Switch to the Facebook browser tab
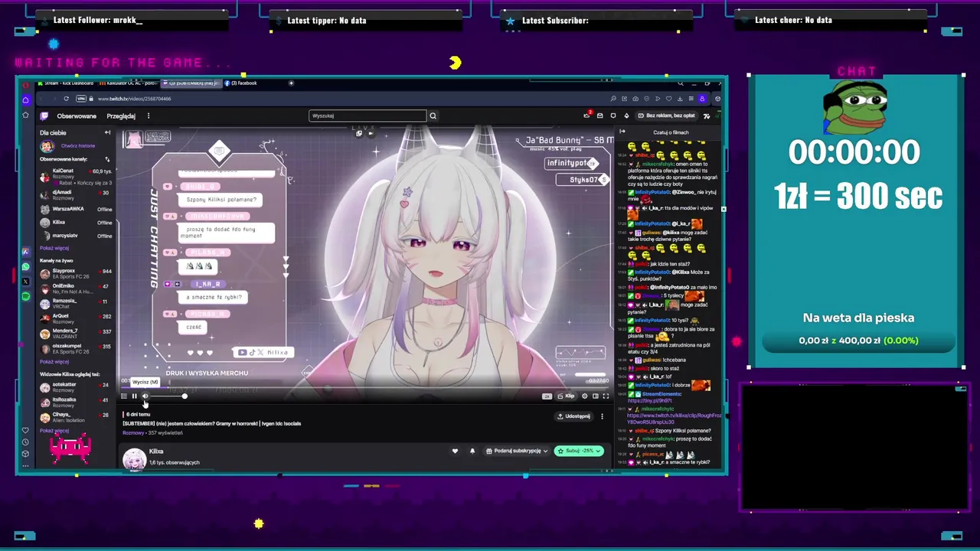This screenshot has height=551, width=980. click(242, 83)
